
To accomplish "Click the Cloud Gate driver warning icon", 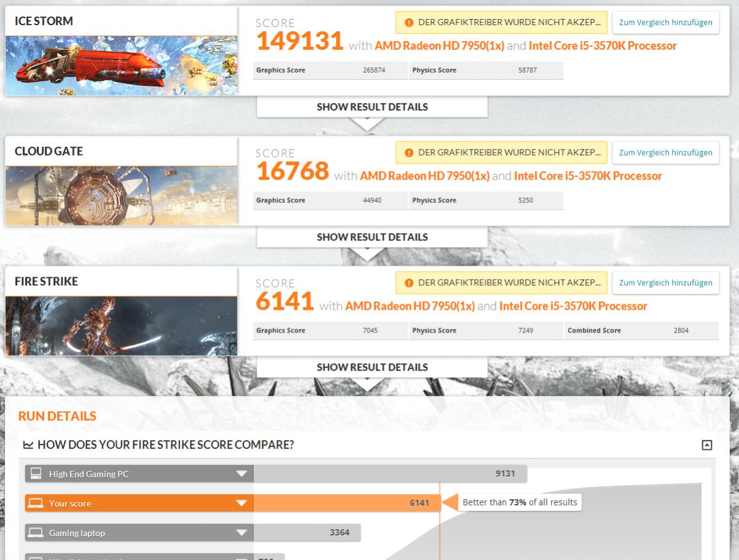I will pos(409,153).
